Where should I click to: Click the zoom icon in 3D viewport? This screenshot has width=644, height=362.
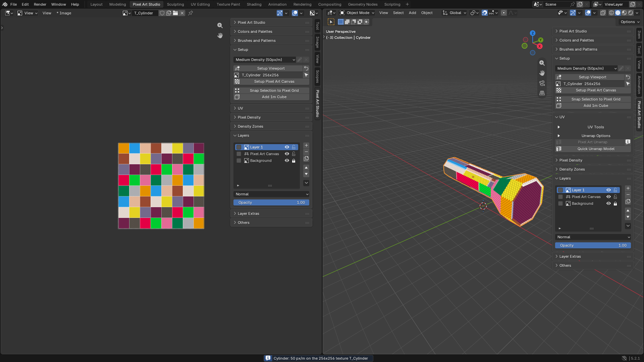pyautogui.click(x=542, y=63)
